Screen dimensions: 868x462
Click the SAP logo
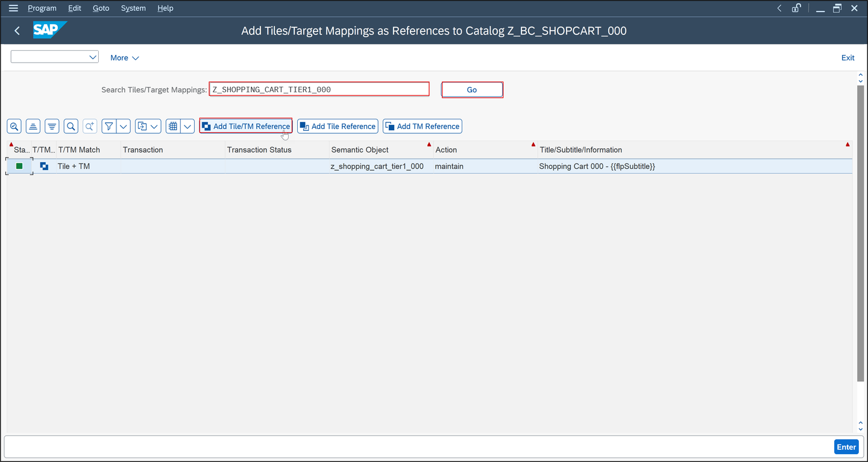(x=49, y=30)
